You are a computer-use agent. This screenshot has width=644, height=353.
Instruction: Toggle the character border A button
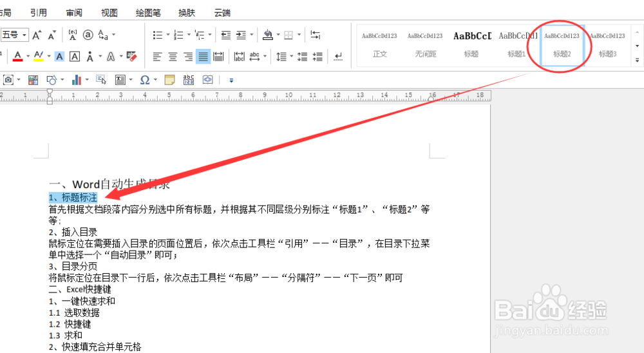[x=75, y=56]
